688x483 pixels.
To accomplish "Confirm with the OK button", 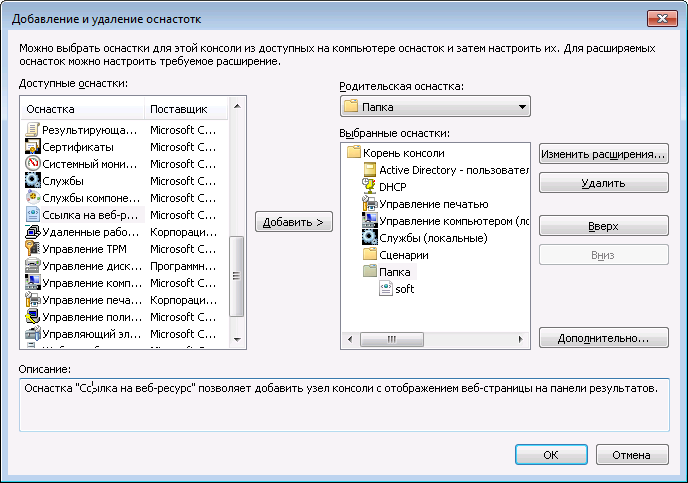I will click(x=551, y=454).
